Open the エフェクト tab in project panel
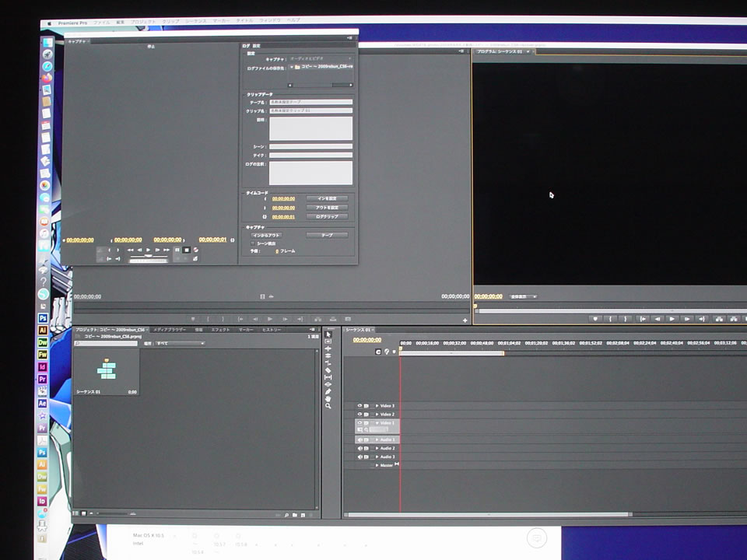Screen dimensions: 747x560 point(220,330)
